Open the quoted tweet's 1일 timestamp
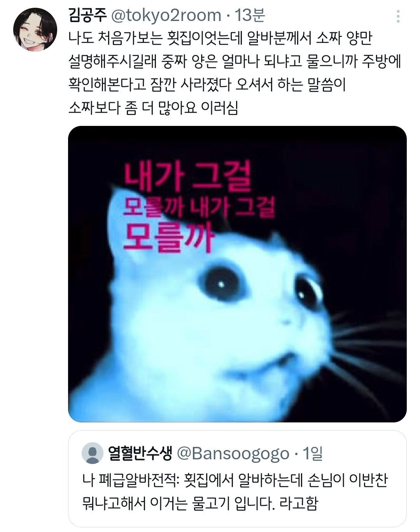 click(x=313, y=453)
